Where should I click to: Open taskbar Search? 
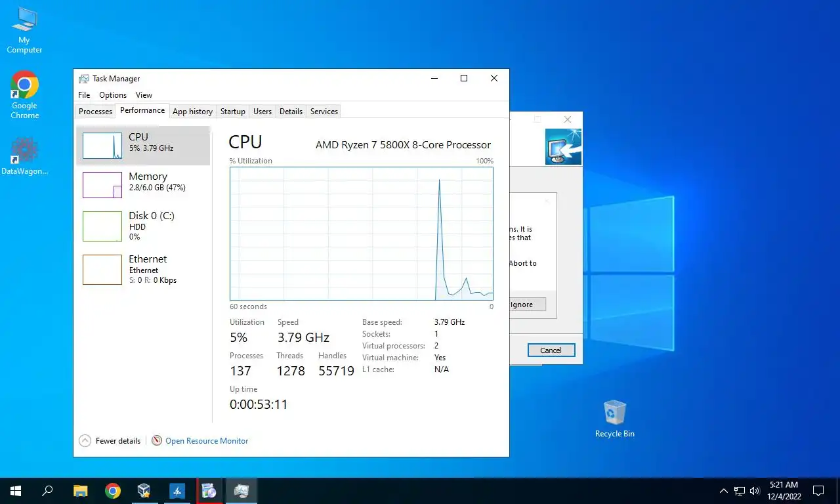(47, 491)
